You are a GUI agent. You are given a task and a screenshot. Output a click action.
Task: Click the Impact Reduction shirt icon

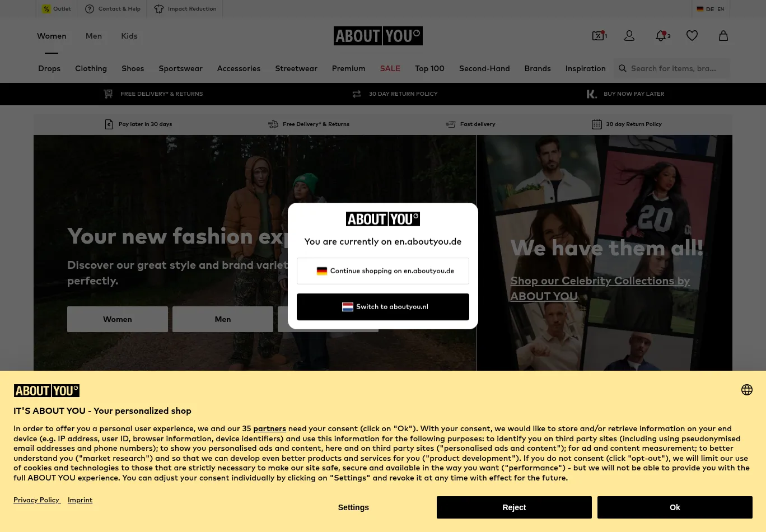click(159, 9)
